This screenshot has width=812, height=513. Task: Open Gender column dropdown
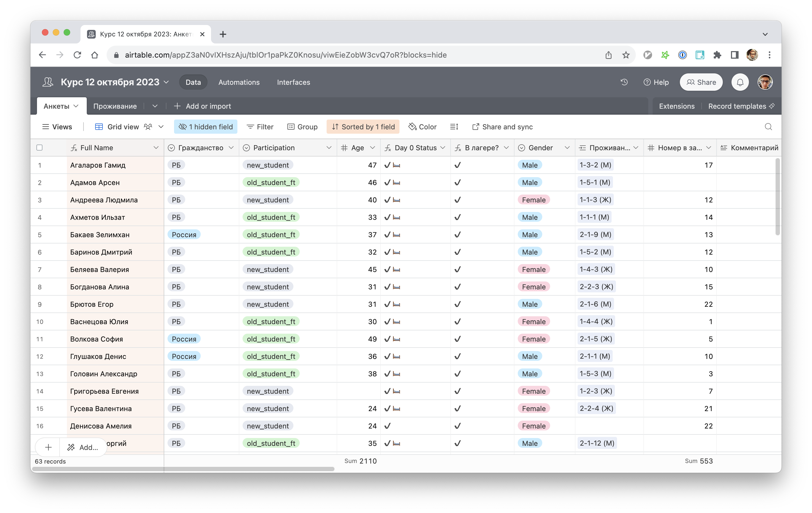(567, 148)
